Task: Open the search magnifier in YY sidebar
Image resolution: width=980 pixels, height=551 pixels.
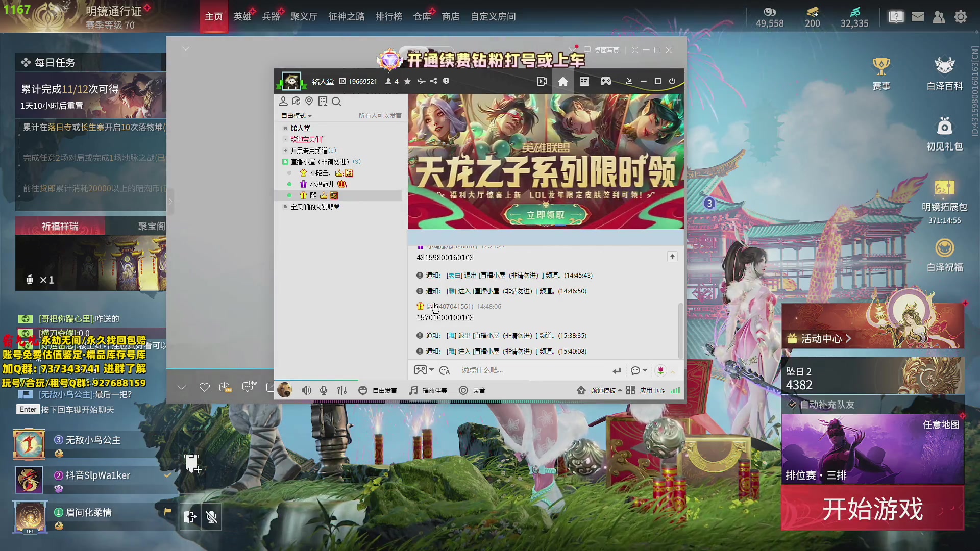Action: [x=336, y=102]
